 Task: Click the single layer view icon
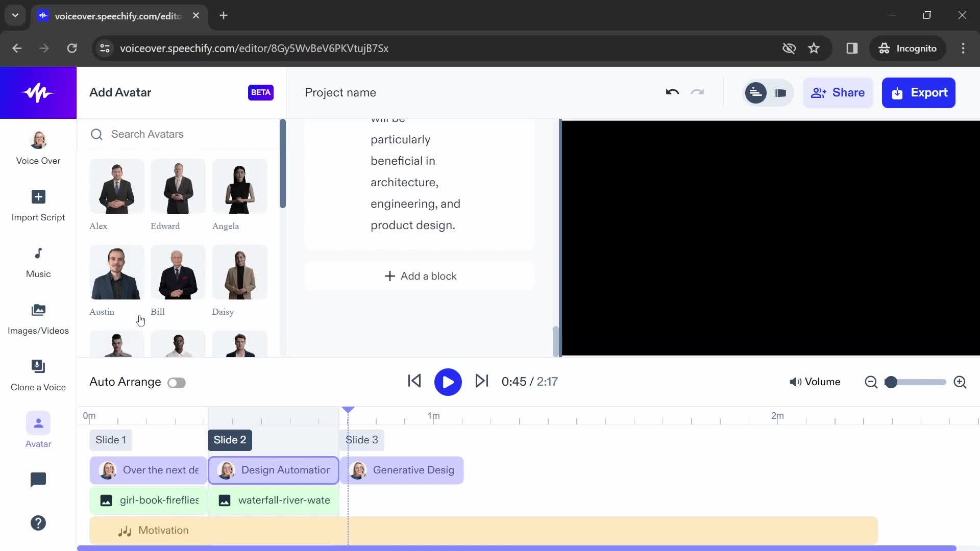[x=780, y=92]
